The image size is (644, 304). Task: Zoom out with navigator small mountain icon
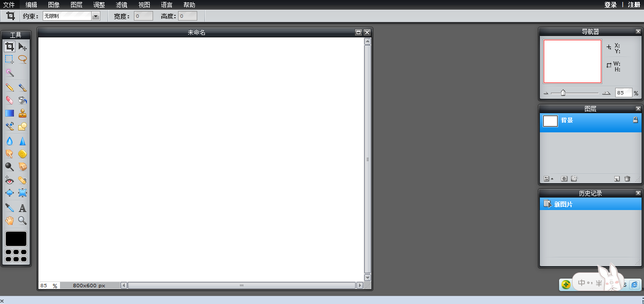click(x=546, y=94)
